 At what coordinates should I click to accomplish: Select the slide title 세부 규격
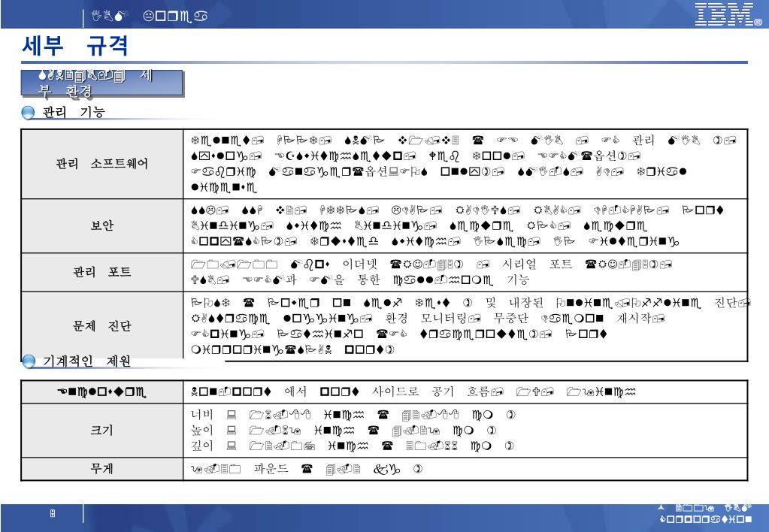[x=75, y=45]
